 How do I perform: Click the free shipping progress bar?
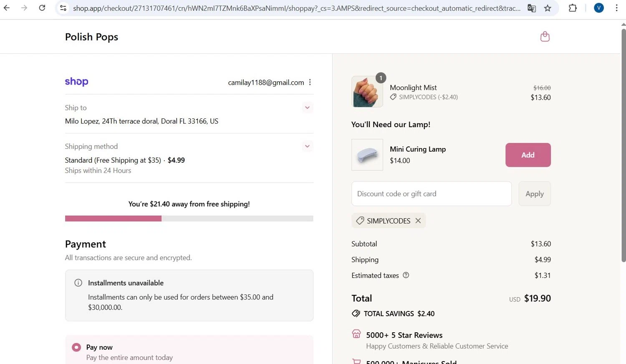(x=189, y=218)
